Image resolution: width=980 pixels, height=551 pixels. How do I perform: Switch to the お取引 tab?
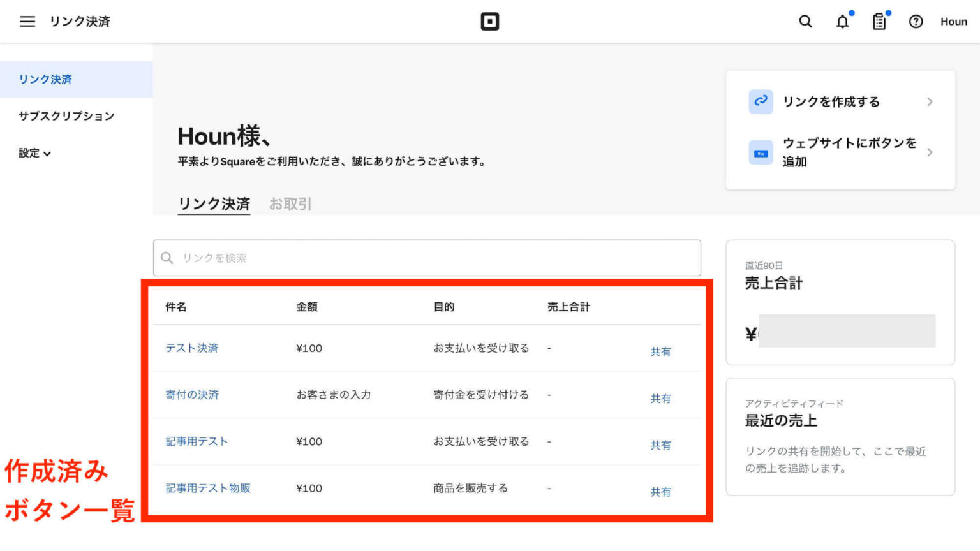pos(290,203)
